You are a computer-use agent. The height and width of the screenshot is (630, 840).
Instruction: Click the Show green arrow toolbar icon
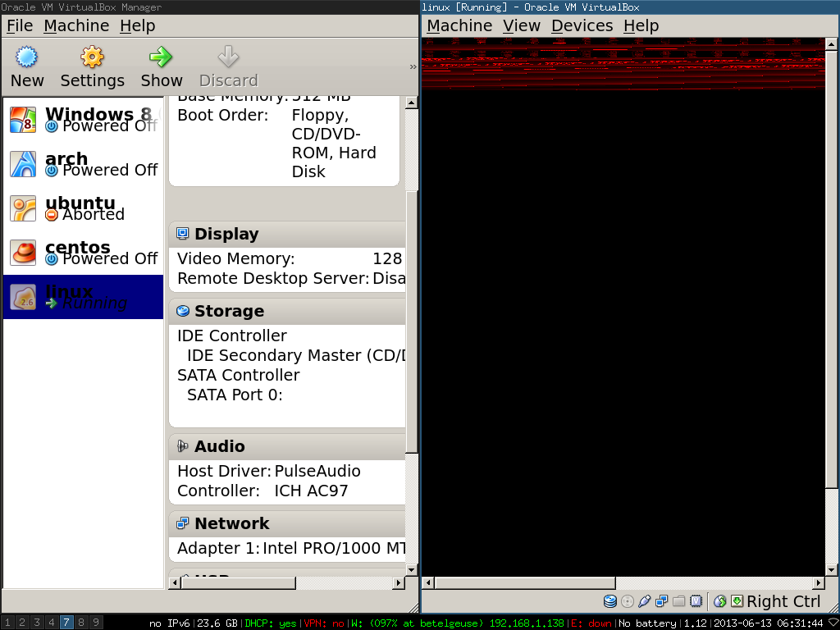(161, 57)
